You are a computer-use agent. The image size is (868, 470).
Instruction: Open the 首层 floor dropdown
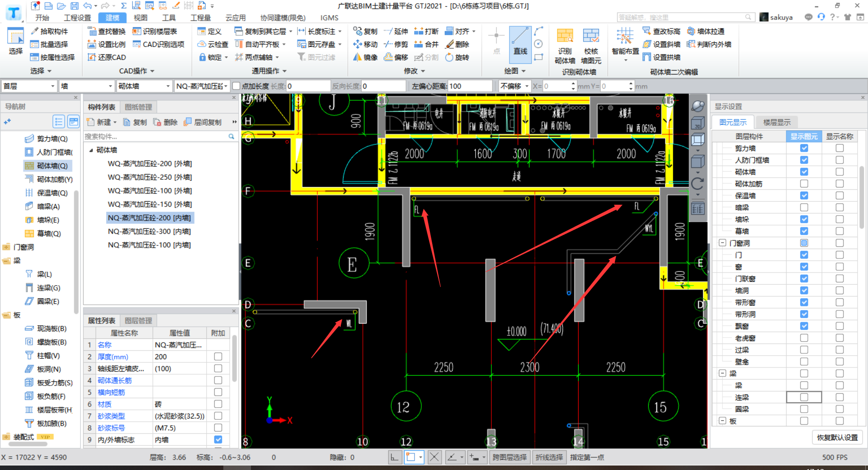click(x=29, y=86)
